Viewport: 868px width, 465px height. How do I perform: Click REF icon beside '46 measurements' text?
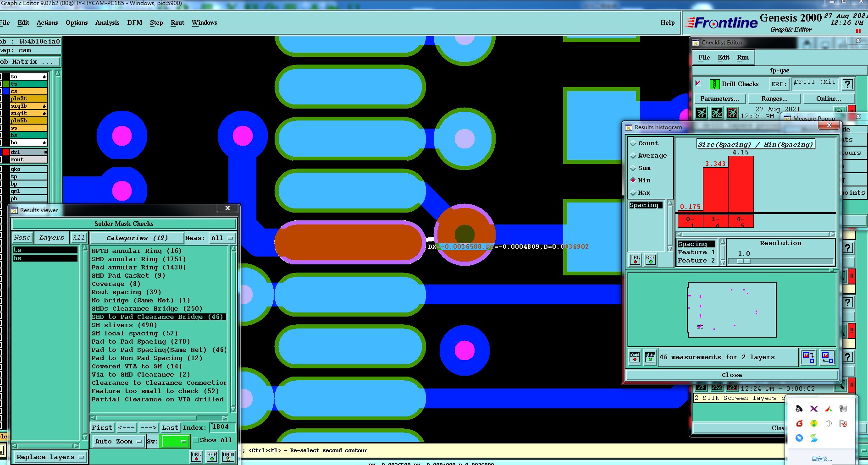[x=650, y=357]
